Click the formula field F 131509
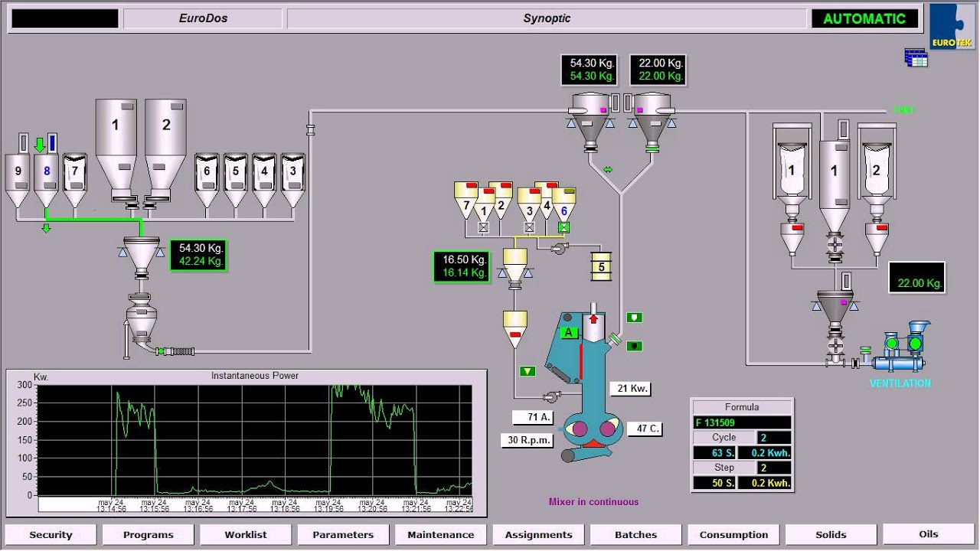The image size is (980, 551). tap(742, 422)
